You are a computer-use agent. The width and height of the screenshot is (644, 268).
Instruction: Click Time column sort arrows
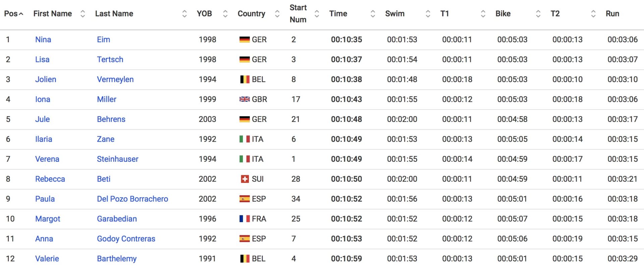(373, 14)
